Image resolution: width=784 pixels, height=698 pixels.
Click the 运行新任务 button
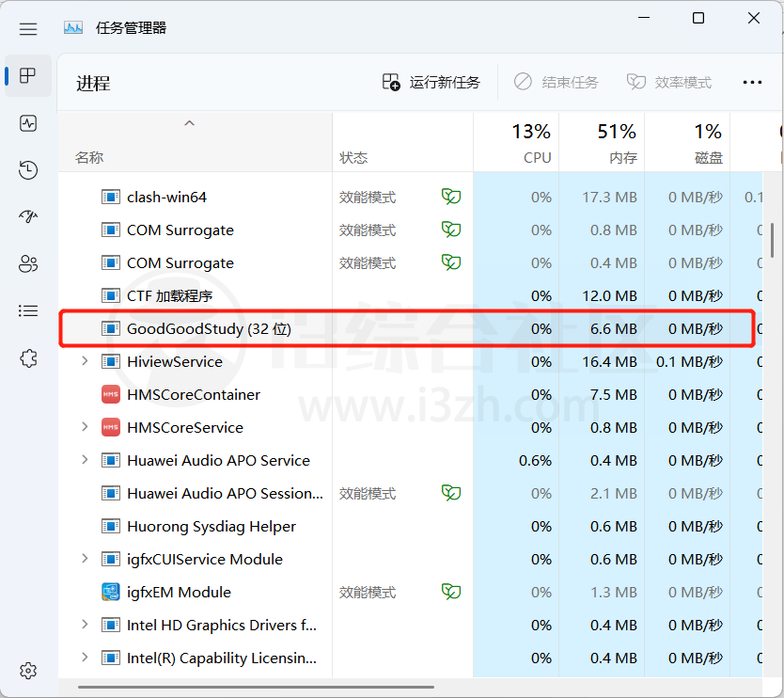pyautogui.click(x=431, y=82)
